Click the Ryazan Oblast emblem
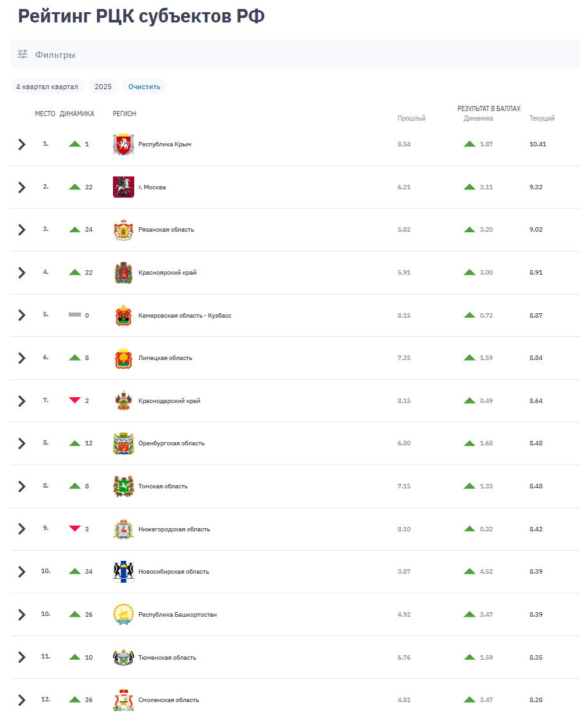The width and height of the screenshot is (588, 720). coord(123,230)
